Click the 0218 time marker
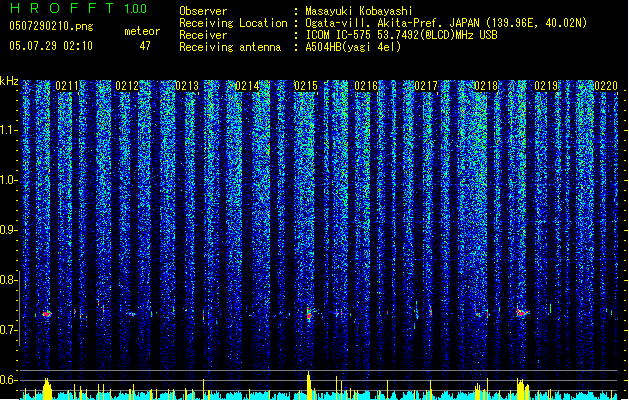The image size is (629, 400). 486,86
